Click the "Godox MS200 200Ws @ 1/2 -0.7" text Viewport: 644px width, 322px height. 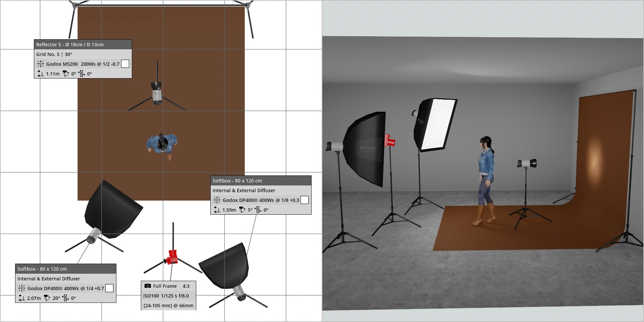point(83,64)
